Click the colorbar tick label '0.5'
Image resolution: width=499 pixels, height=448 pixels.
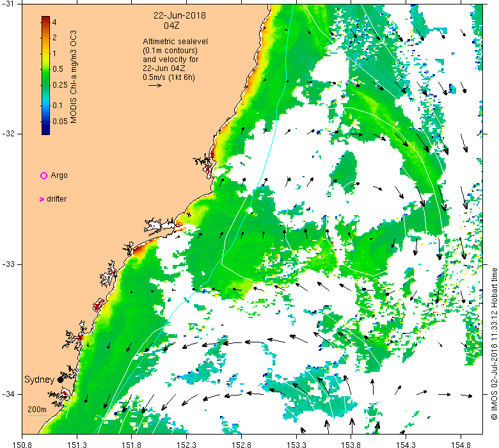click(58, 68)
